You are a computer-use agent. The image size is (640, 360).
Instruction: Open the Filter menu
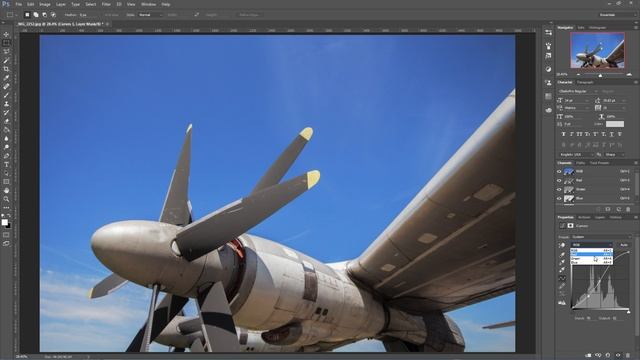106,4
